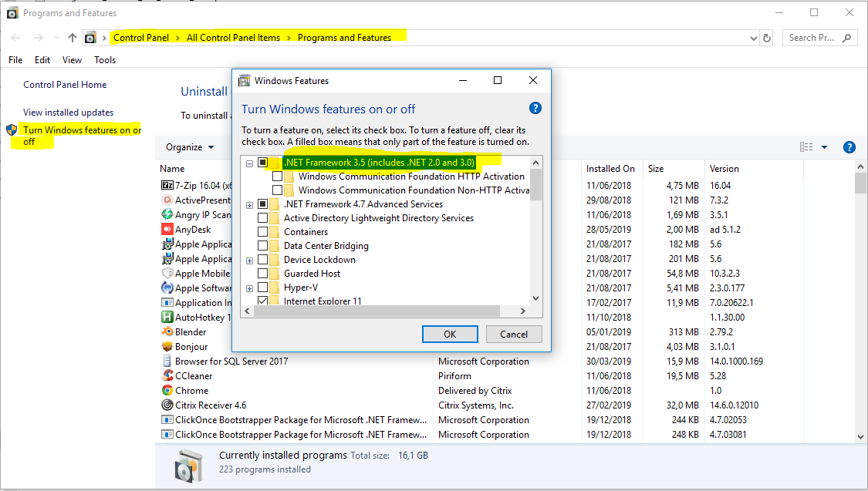Open the Edit menu
This screenshot has height=491, width=868.
click(42, 59)
